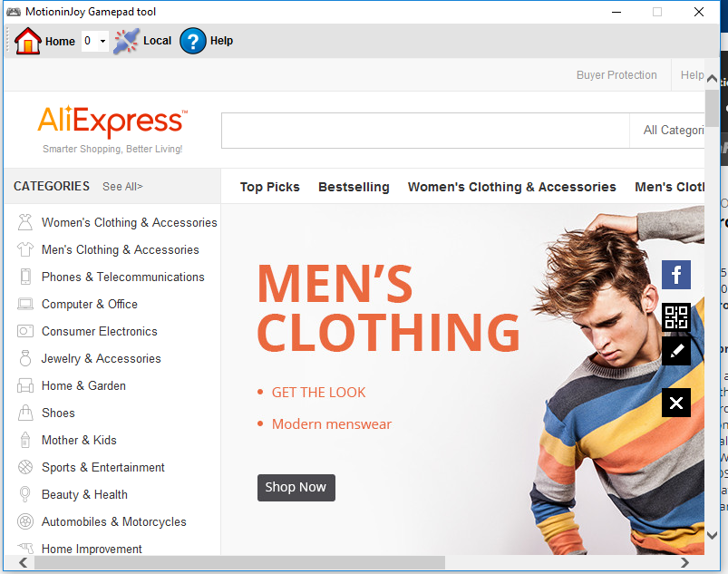728x574 pixels.
Task: Click the ball icon for Sports & Entertainment
Action: (x=25, y=467)
